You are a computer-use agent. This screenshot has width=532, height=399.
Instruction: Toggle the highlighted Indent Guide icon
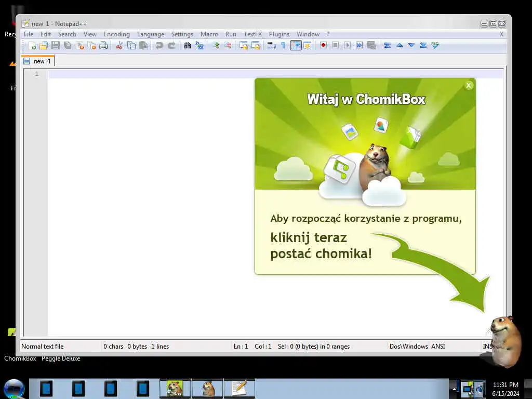coord(296,45)
